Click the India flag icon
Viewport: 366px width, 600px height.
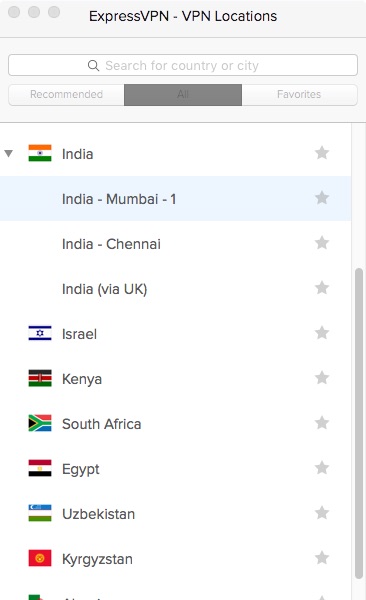click(x=40, y=153)
